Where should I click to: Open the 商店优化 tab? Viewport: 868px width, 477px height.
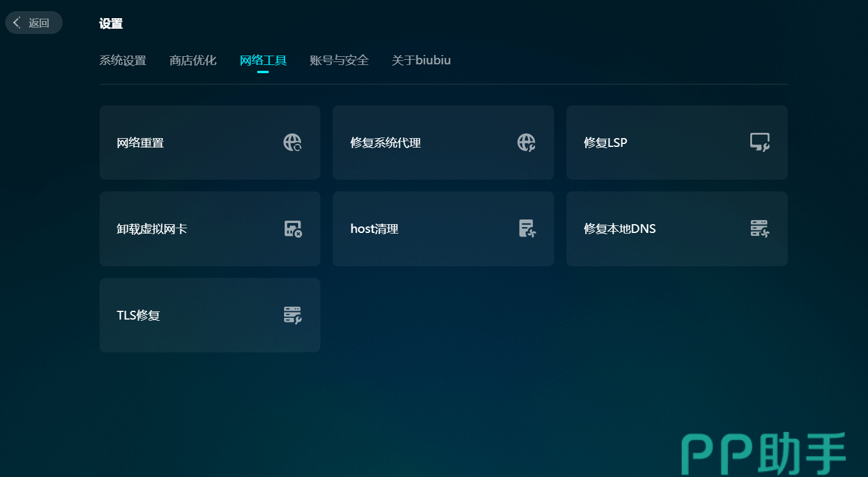[x=193, y=60]
